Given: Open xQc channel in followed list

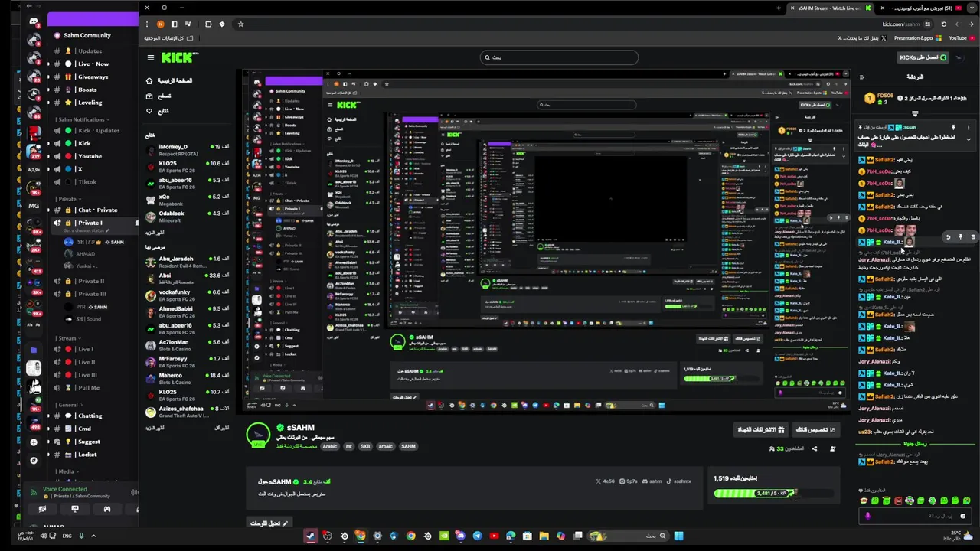Looking at the screenshot, I should (189, 201).
